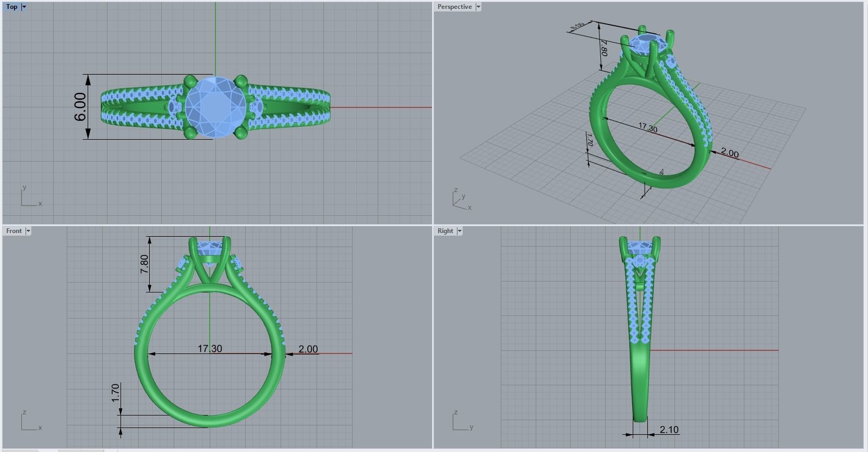Select the 1.70 dimension in Perspective view
This screenshot has width=868, height=452.
[589, 140]
